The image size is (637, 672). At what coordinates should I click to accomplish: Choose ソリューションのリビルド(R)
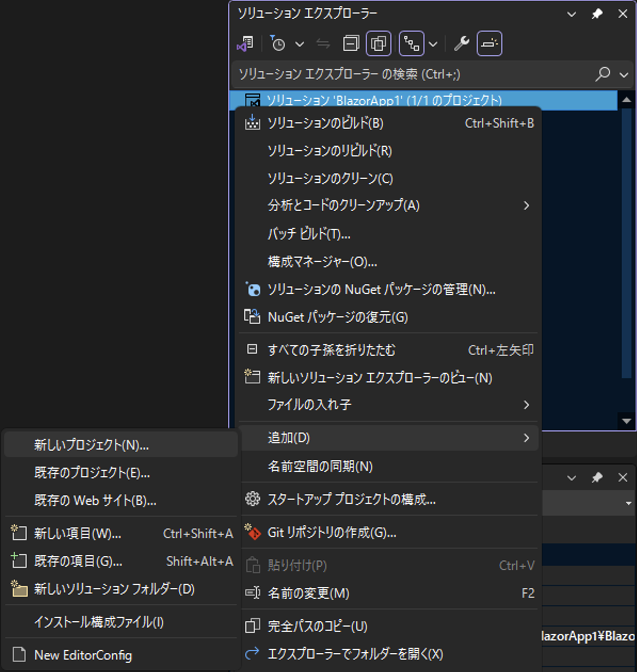click(x=389, y=151)
